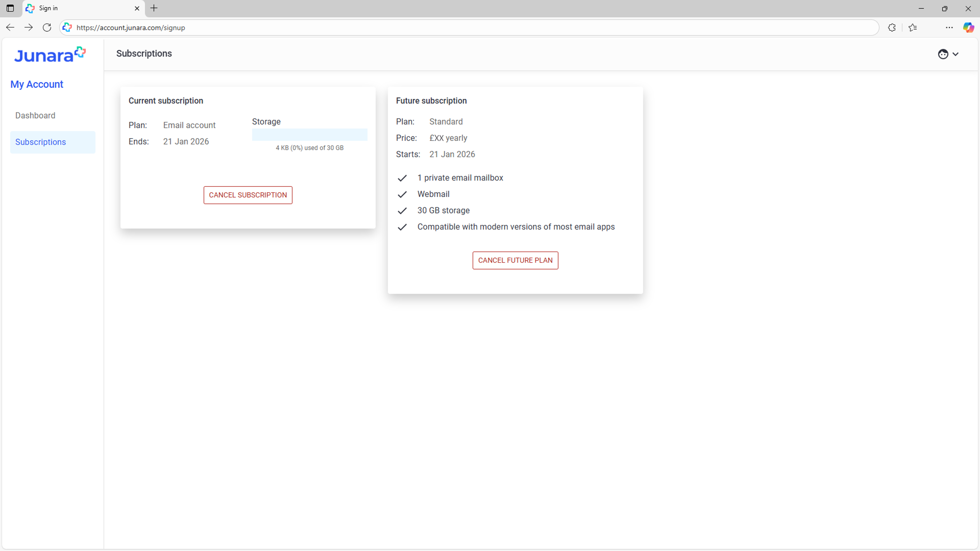Click the 'Webmail' feature text
980x551 pixels.
(433, 194)
